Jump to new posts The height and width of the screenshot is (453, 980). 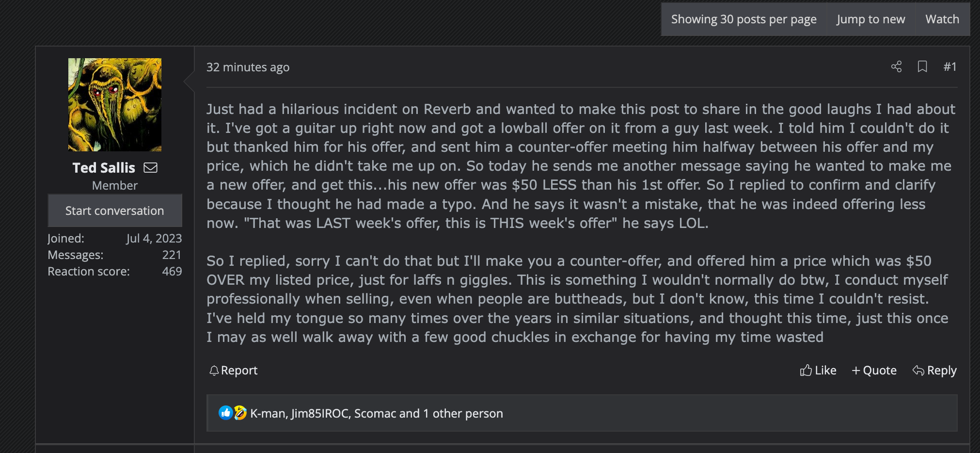tap(870, 19)
